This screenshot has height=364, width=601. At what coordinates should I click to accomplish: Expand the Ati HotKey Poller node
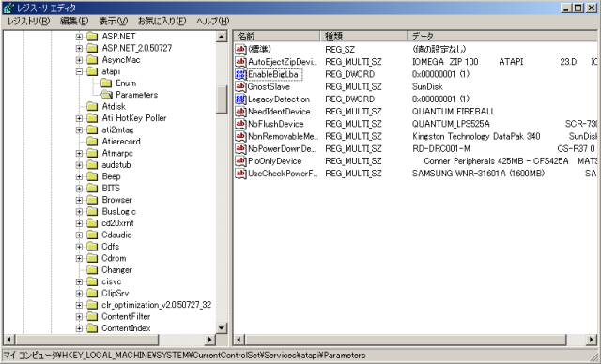[x=79, y=118]
